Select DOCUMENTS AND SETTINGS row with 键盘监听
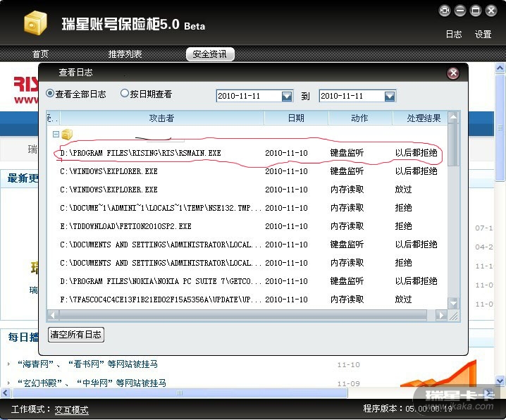 [247, 245]
